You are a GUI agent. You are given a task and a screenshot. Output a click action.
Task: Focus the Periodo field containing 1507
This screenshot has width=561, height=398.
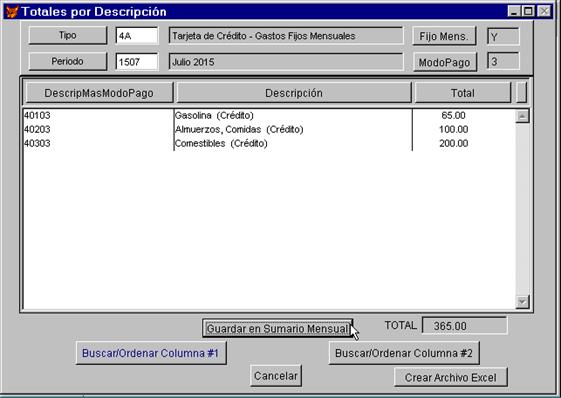point(137,62)
